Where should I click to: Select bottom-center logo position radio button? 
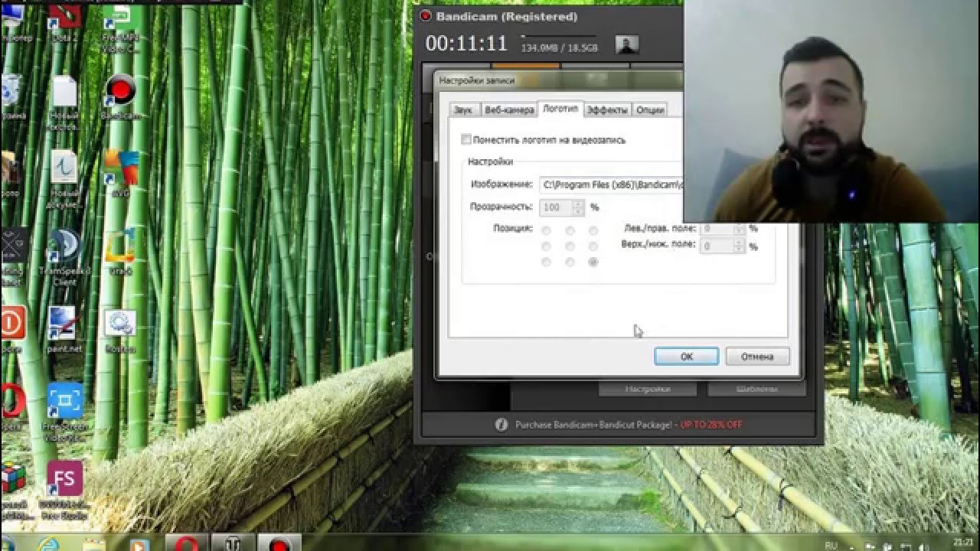[570, 262]
